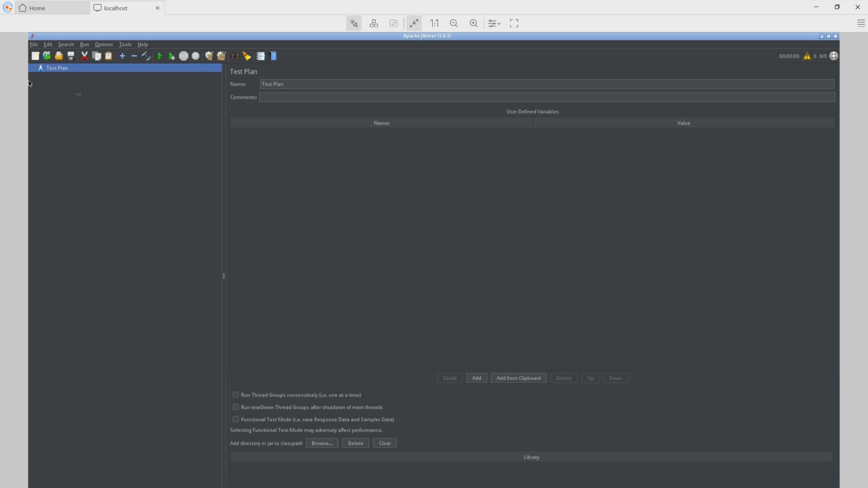This screenshot has height=488, width=868.
Task: Enable Run tearDown Thread Groups checkbox
Action: [235, 407]
